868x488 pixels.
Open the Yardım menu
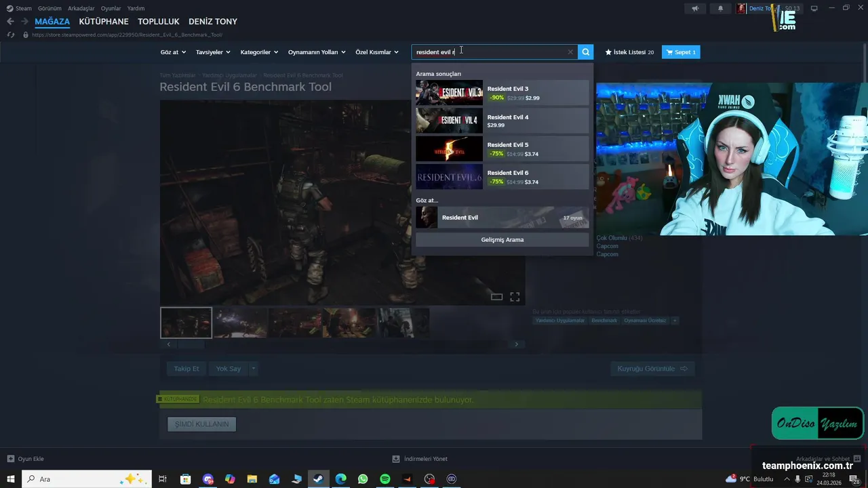coord(136,8)
